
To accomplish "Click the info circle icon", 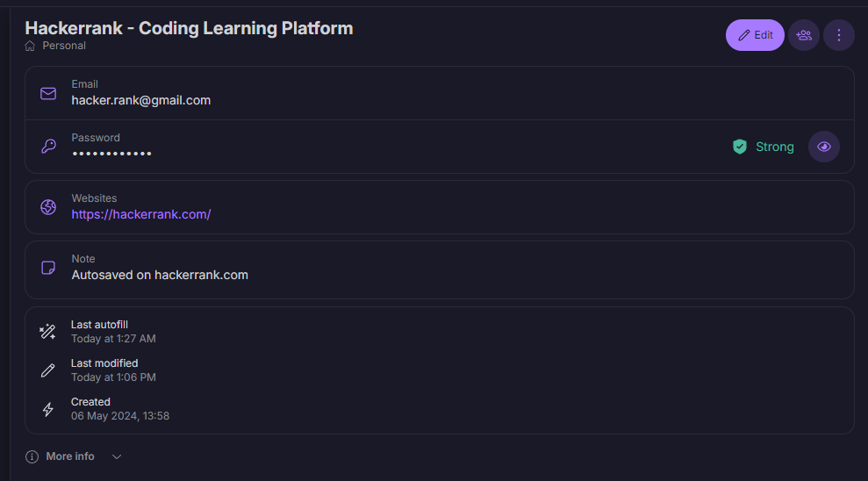I will 32,456.
